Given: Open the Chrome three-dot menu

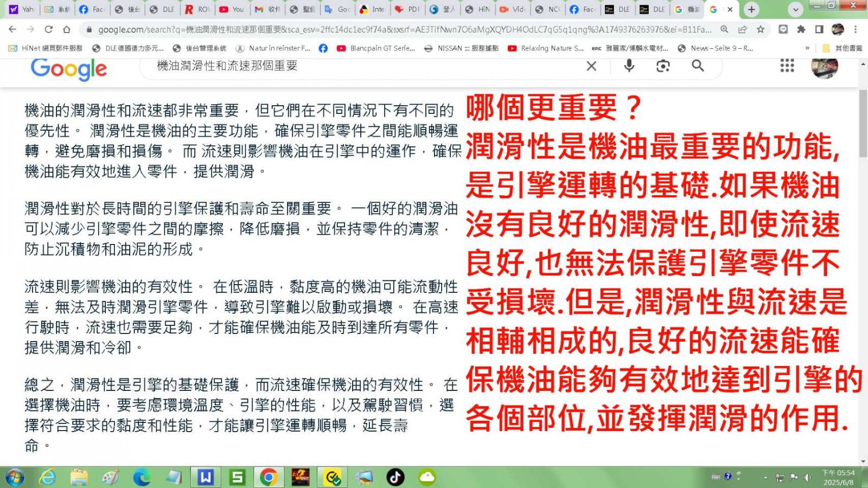Looking at the screenshot, I should click(x=856, y=29).
